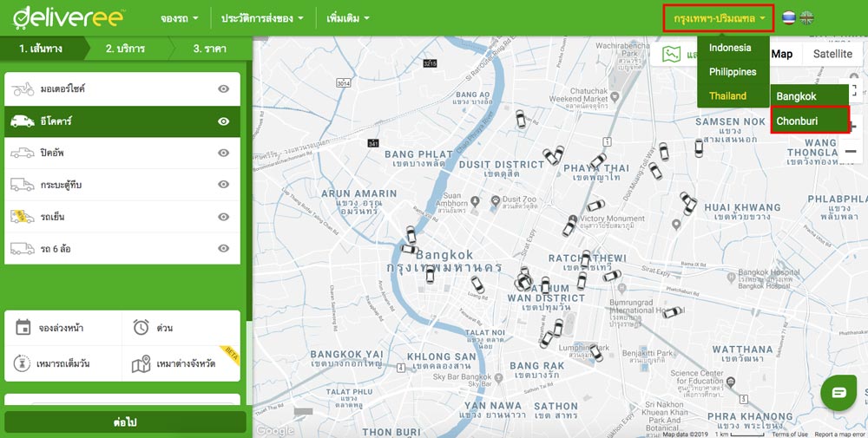Click car marker near Bumrungrad hospital
This screenshot has width=868, height=438.
click(672, 312)
